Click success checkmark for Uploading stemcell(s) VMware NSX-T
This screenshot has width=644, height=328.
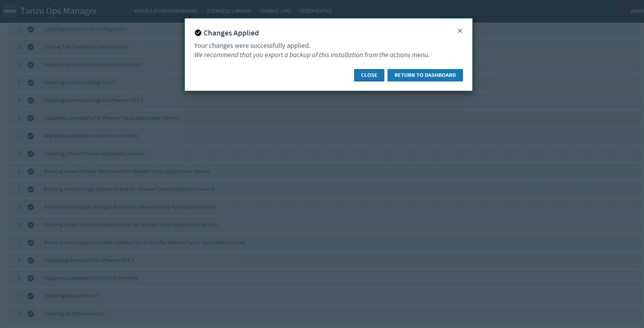tap(31, 260)
